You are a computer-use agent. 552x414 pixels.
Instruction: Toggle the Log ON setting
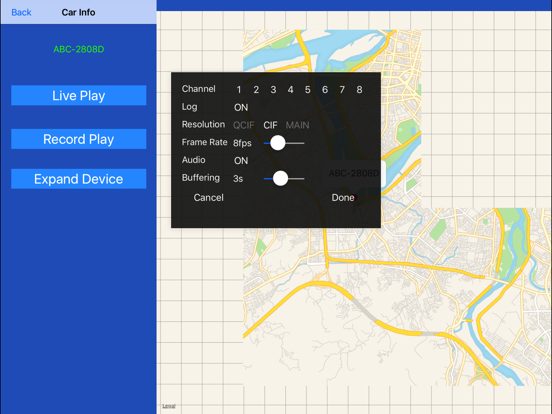[x=241, y=107]
